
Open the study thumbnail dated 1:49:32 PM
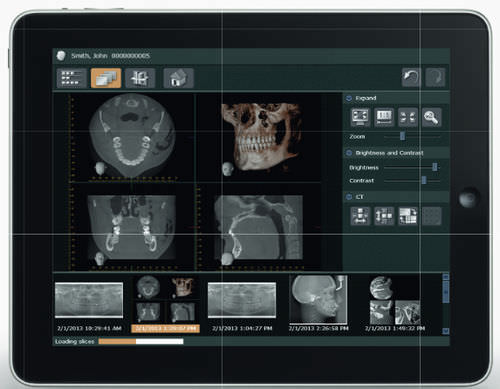pyautogui.click(x=395, y=300)
